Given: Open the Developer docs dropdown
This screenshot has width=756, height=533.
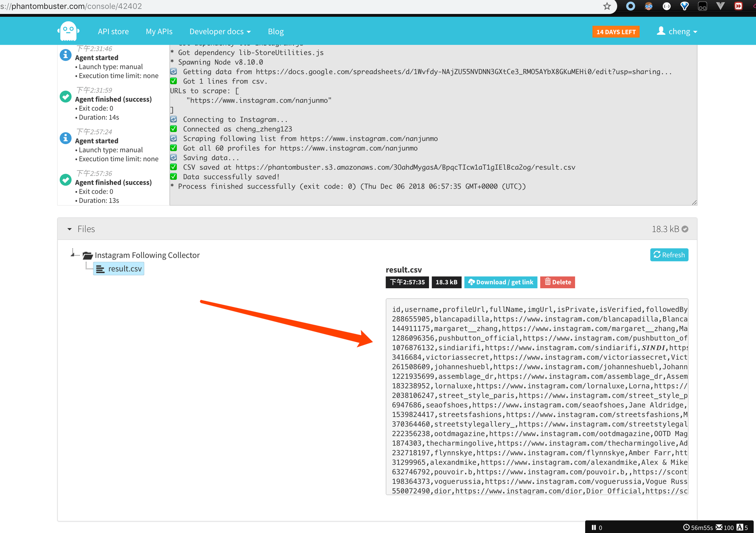Looking at the screenshot, I should point(220,31).
